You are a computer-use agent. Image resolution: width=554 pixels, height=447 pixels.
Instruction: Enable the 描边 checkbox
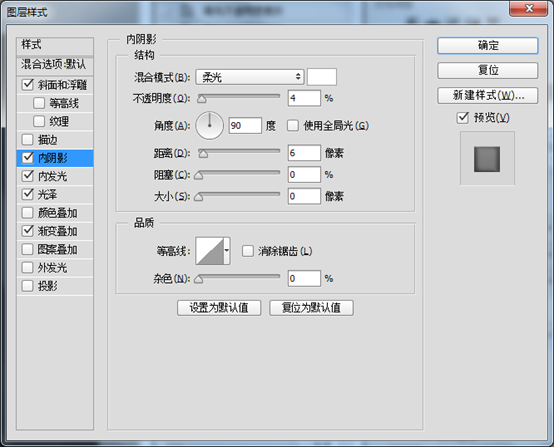[x=28, y=140]
